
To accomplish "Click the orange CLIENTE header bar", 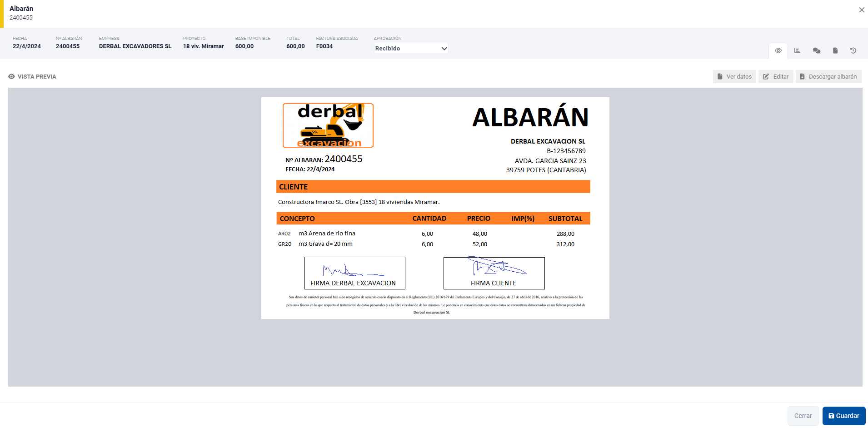I will click(433, 187).
